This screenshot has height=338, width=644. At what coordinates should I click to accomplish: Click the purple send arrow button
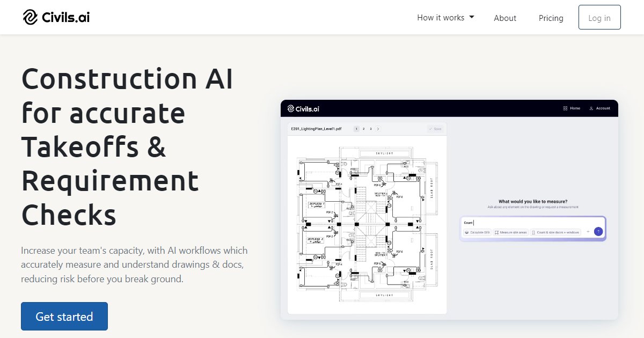(598, 232)
